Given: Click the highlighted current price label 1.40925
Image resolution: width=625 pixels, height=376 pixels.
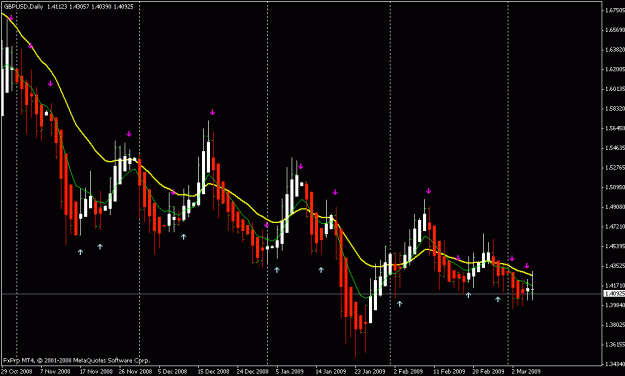Looking at the screenshot, I should (x=614, y=294).
